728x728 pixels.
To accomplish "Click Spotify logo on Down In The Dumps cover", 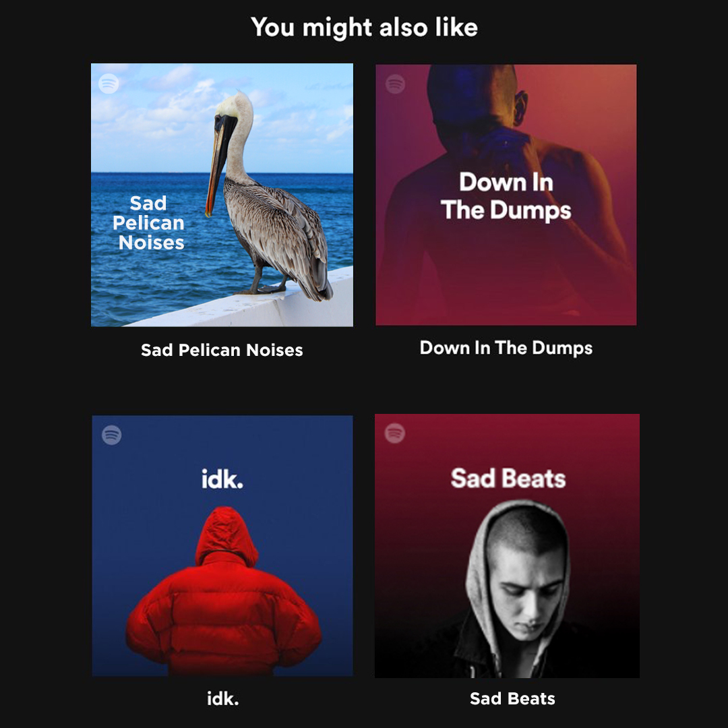I will click(395, 84).
